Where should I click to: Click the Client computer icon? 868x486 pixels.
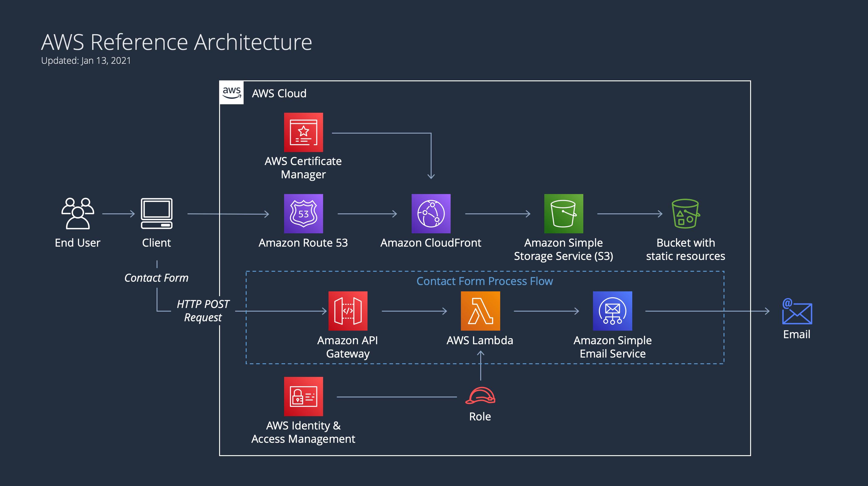pos(156,213)
